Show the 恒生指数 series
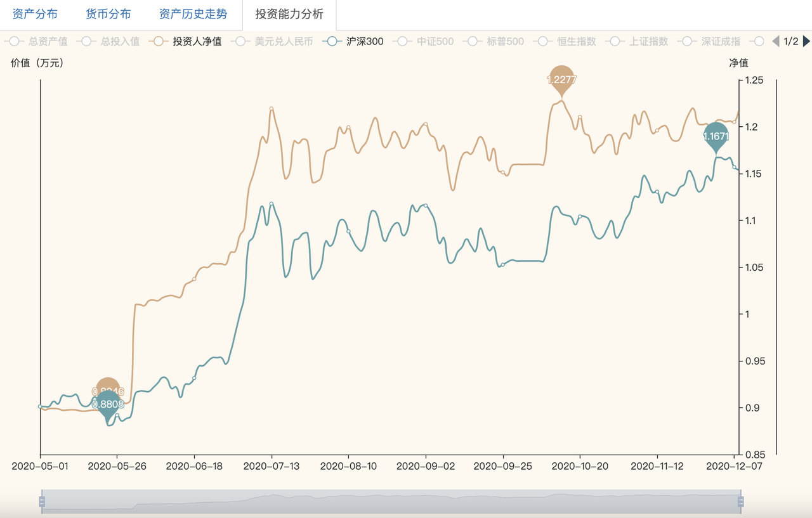The image size is (812, 518). coord(576,42)
